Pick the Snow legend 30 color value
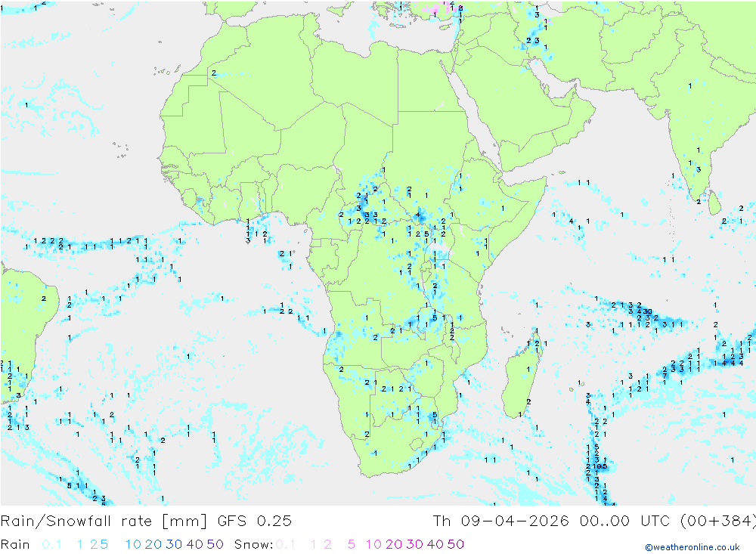 pos(414,544)
